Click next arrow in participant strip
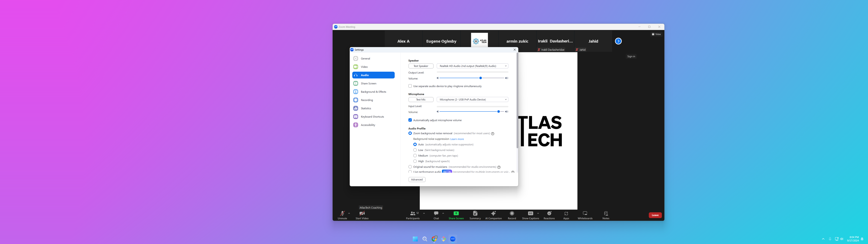The image size is (868, 244). click(618, 41)
